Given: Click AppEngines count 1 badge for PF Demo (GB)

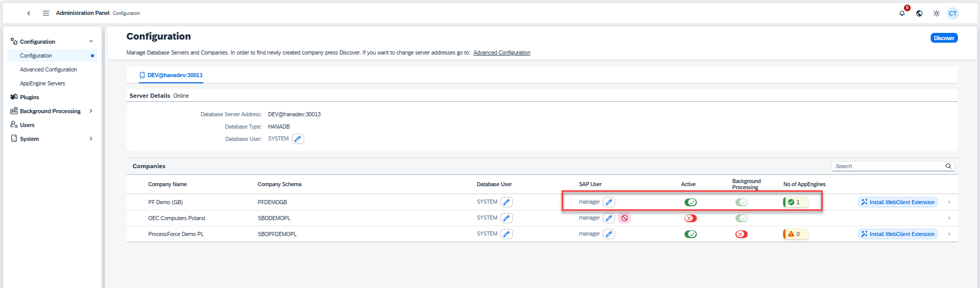Looking at the screenshot, I should point(796,202).
